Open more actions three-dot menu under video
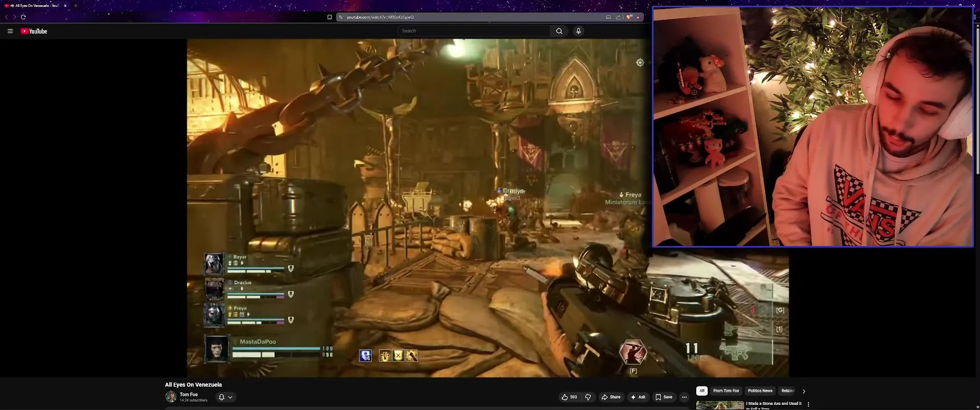The image size is (980, 410). tap(684, 397)
